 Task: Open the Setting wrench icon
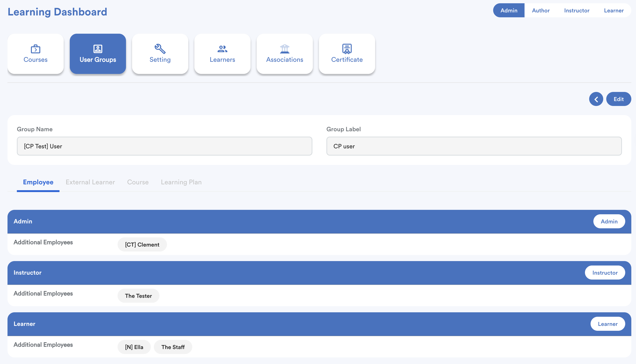pyautogui.click(x=160, y=49)
